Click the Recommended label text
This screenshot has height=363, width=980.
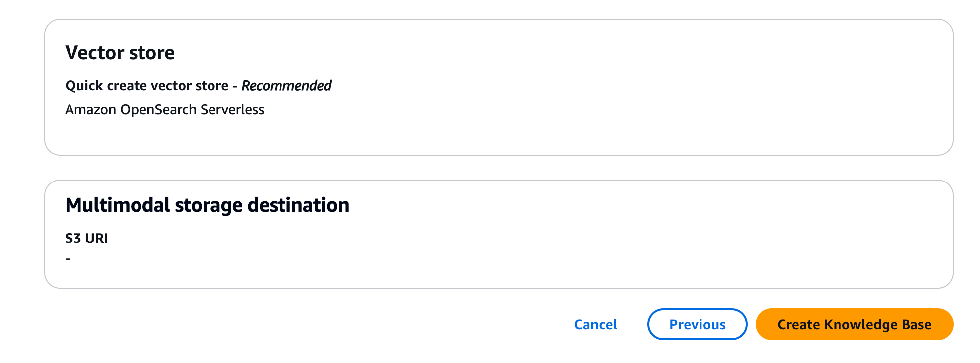point(286,85)
